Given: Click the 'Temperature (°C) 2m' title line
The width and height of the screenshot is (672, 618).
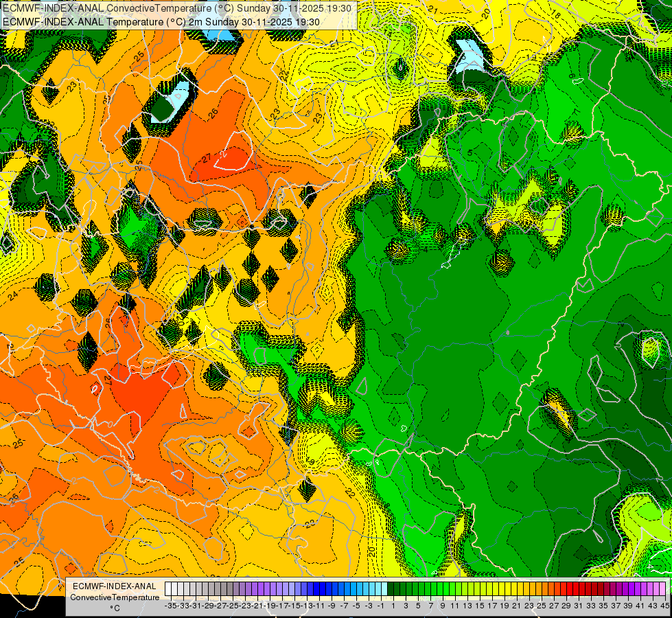Looking at the screenshot, I should [161, 21].
